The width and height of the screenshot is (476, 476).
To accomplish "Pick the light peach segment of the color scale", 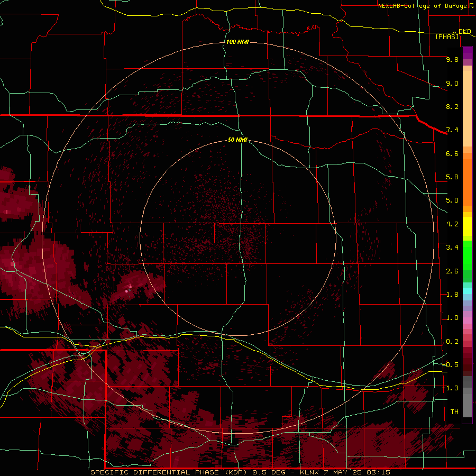I will (467, 109).
